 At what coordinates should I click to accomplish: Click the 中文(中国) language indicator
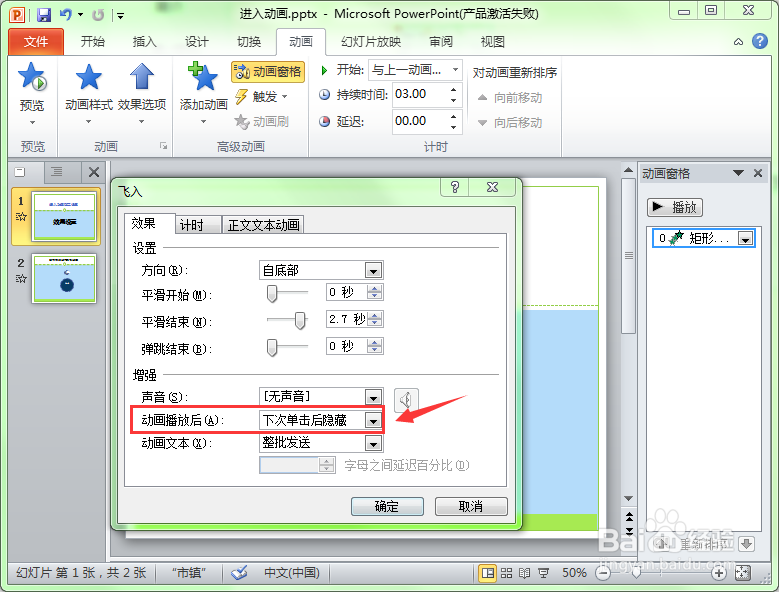pyautogui.click(x=292, y=573)
